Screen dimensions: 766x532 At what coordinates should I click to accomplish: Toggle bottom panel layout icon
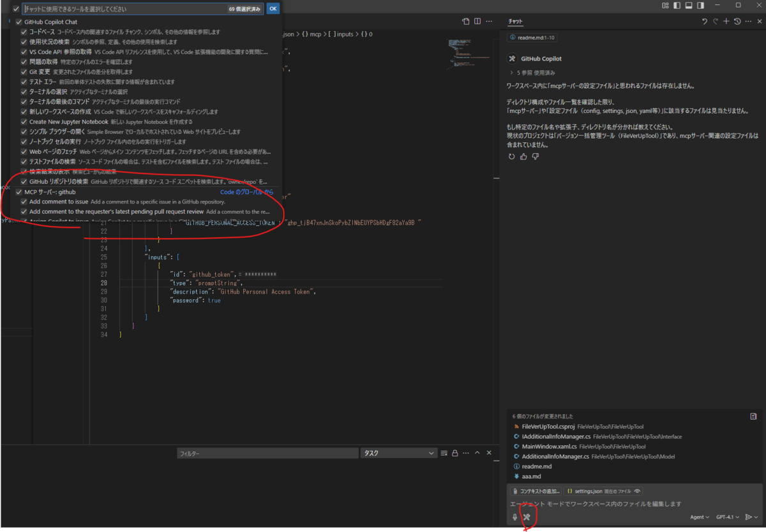click(688, 5)
